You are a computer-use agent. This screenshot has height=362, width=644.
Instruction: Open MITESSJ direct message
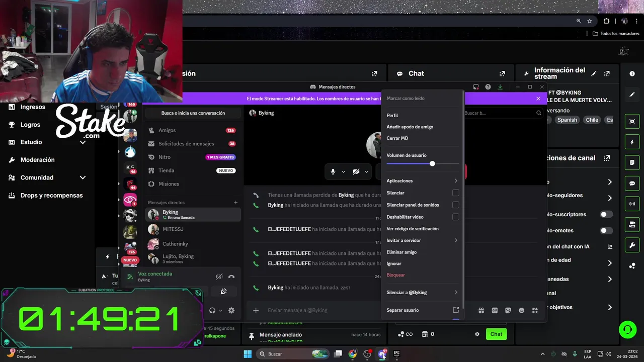click(193, 229)
